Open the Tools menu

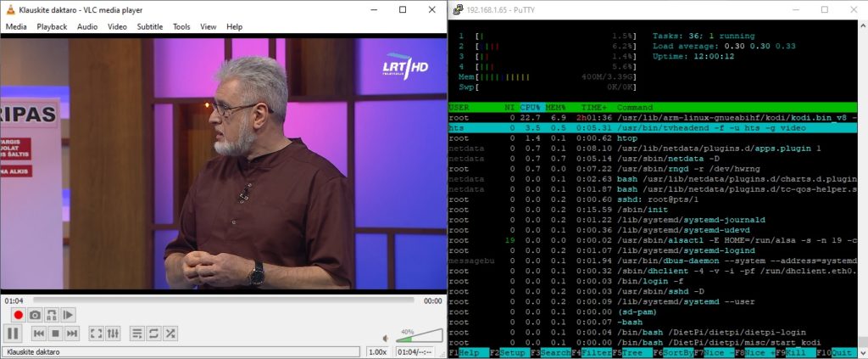pos(181,26)
